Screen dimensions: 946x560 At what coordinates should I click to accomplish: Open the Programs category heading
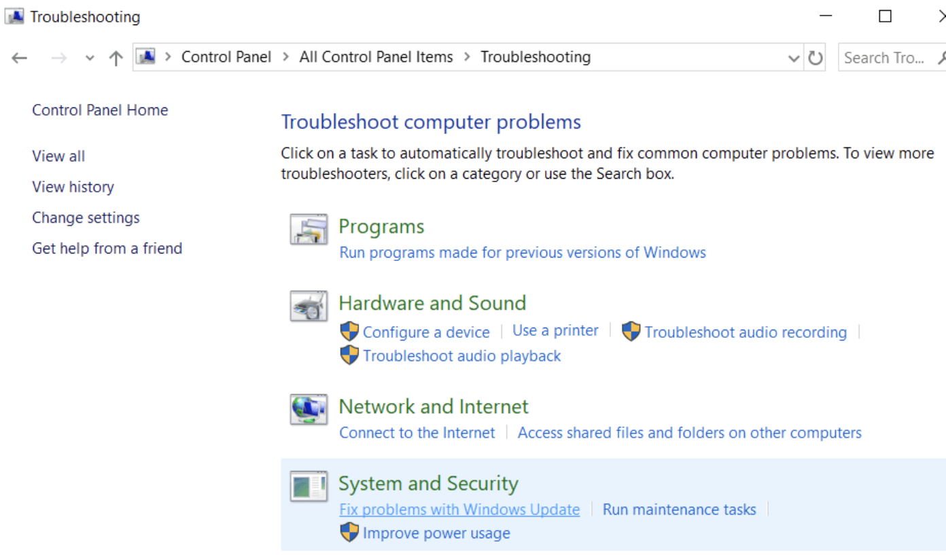[x=381, y=227]
